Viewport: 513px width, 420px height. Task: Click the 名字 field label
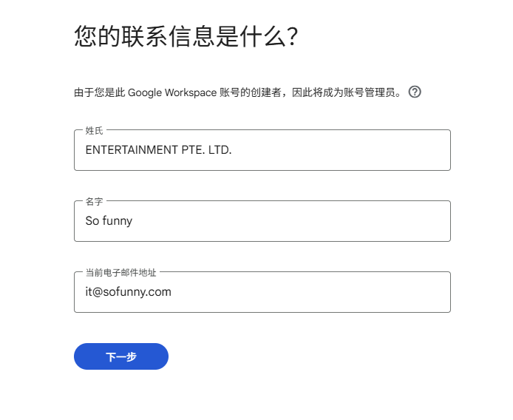click(94, 201)
